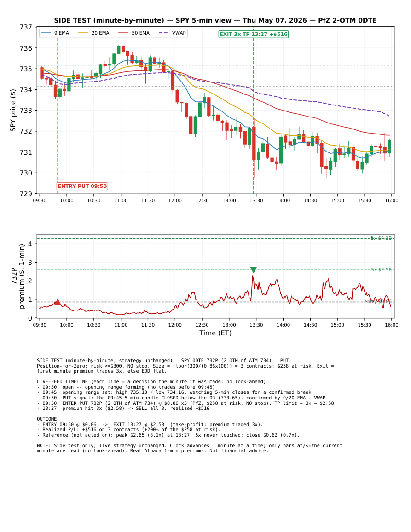
Task: Click the 09:50 ENTER PUT 732P line
Action: coord(185,403)
